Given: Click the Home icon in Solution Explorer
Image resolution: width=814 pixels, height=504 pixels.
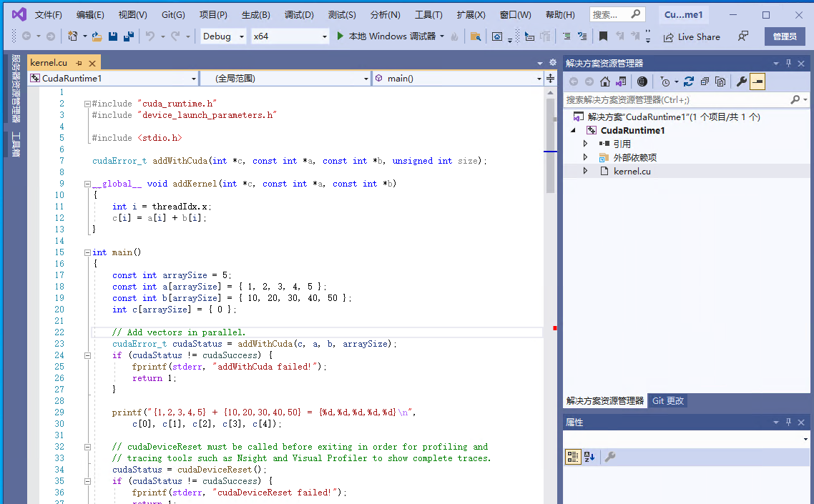Looking at the screenshot, I should tap(605, 81).
